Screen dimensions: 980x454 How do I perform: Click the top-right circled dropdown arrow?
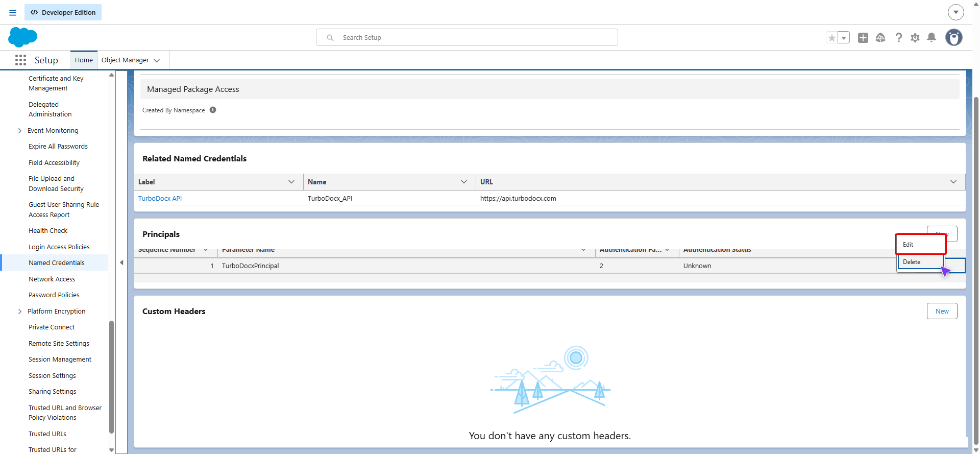(956, 12)
